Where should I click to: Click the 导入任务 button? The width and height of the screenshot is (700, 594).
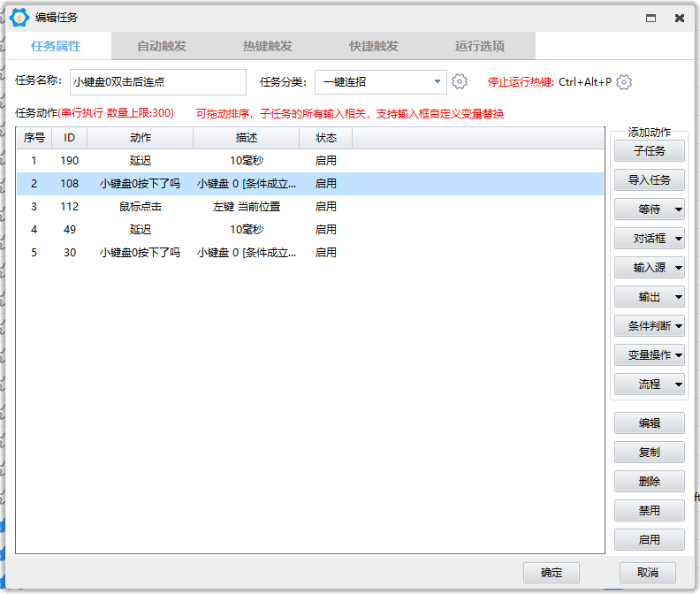tap(650, 180)
